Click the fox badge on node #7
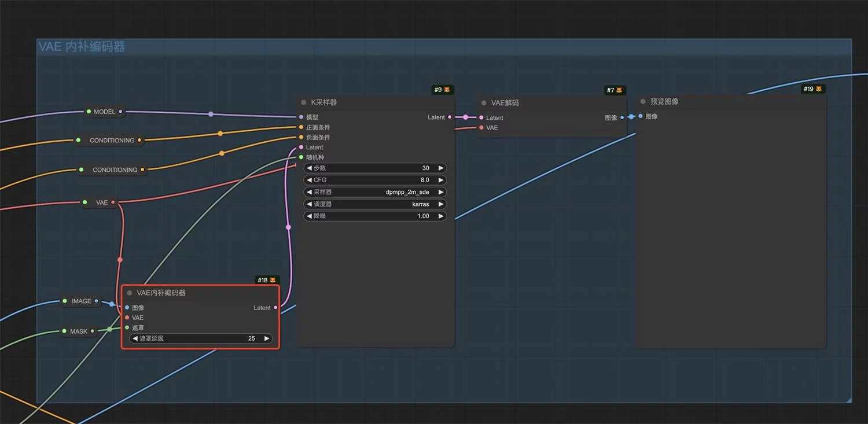Viewport: 868px width, 424px height. pos(619,90)
